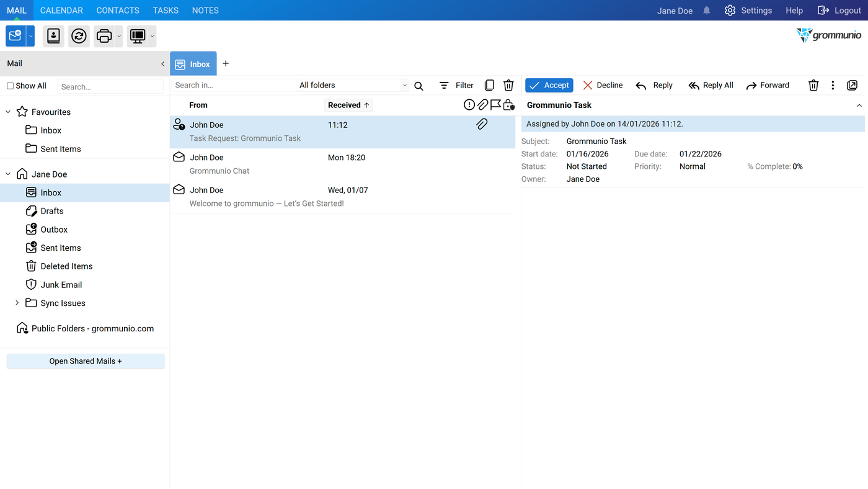Click the printer icon in toolbar

pos(104,36)
